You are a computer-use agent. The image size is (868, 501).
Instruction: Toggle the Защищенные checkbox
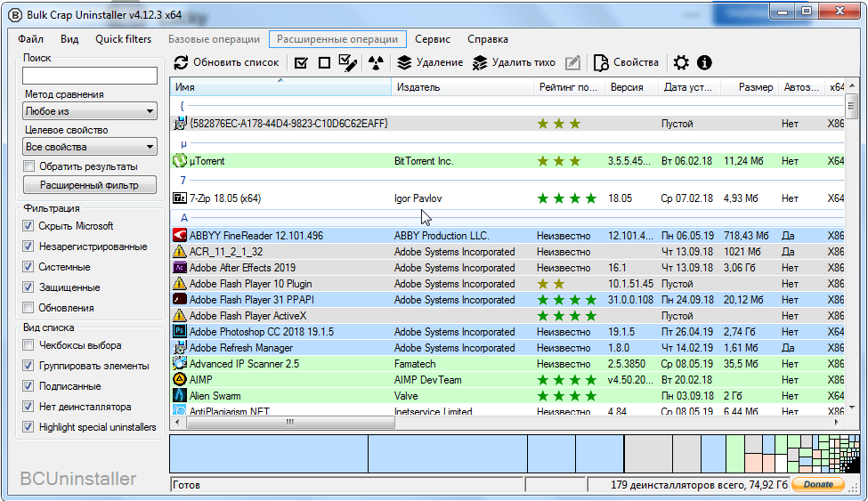[28, 287]
